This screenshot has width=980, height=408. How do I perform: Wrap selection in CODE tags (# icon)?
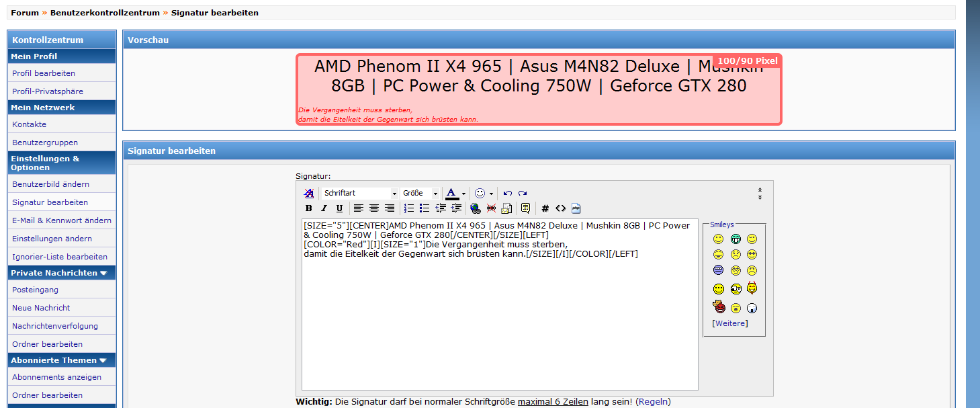coord(545,208)
